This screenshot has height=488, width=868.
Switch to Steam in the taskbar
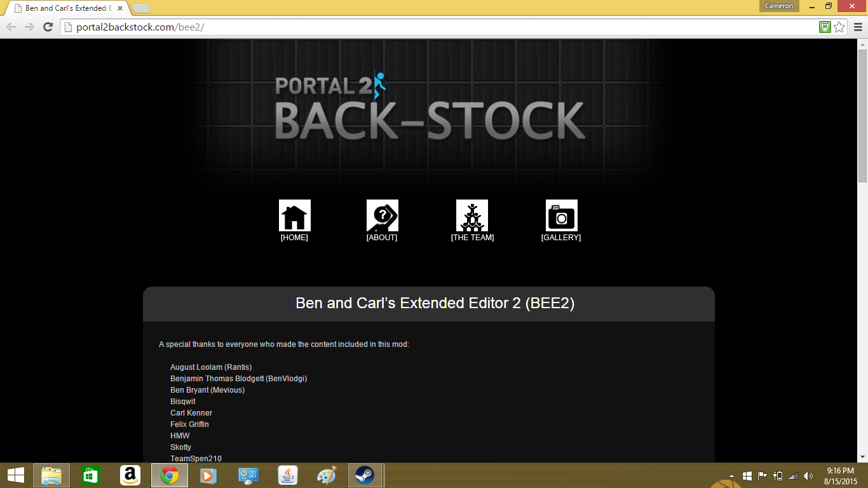point(365,475)
